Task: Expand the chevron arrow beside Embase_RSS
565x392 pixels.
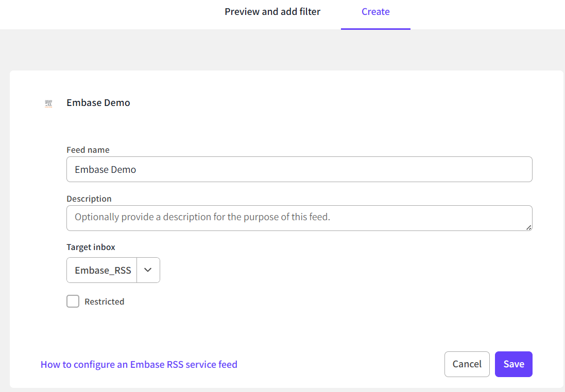Action: point(148,270)
